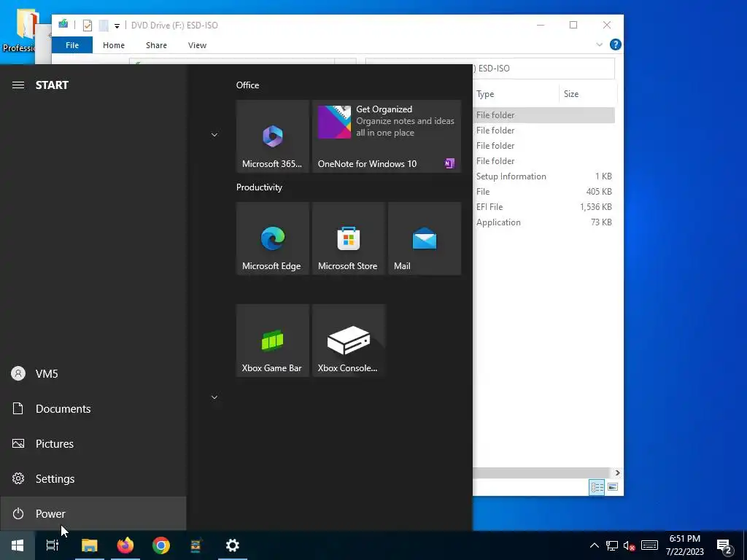The image size is (747, 560).
Task: Select the Setup Information row
Action: pos(543,176)
